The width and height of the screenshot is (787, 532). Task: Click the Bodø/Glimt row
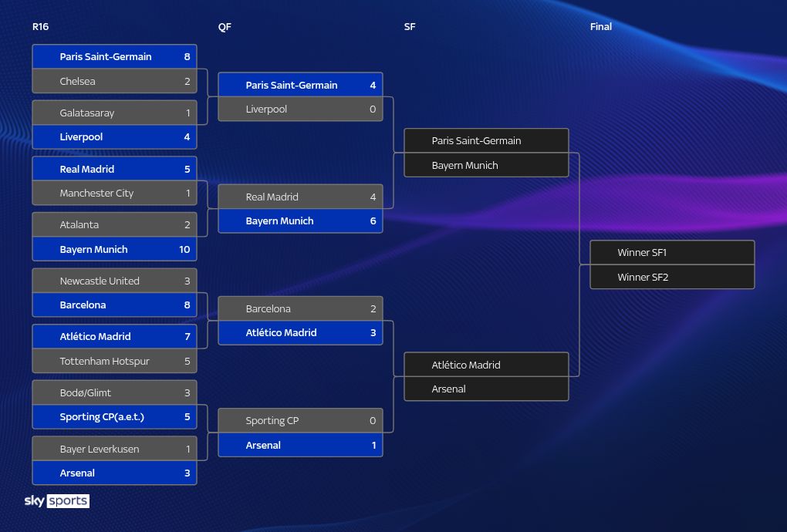tap(114, 392)
